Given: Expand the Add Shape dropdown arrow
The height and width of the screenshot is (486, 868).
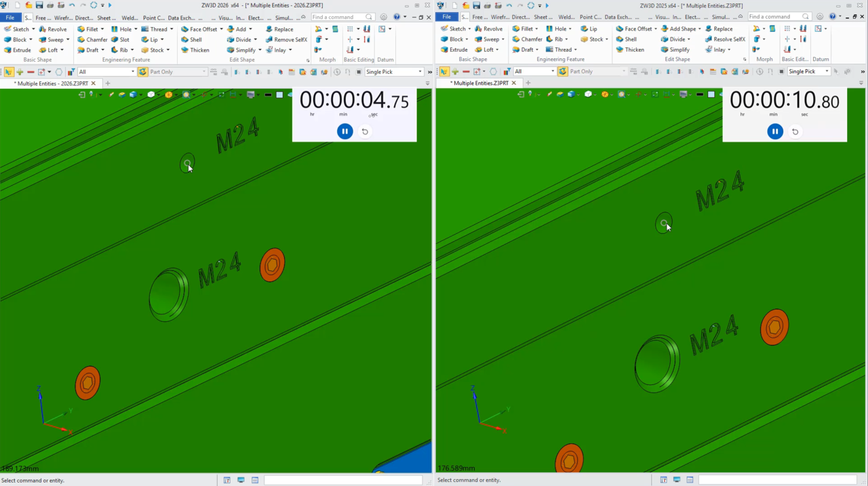Looking at the screenshot, I should click(701, 29).
